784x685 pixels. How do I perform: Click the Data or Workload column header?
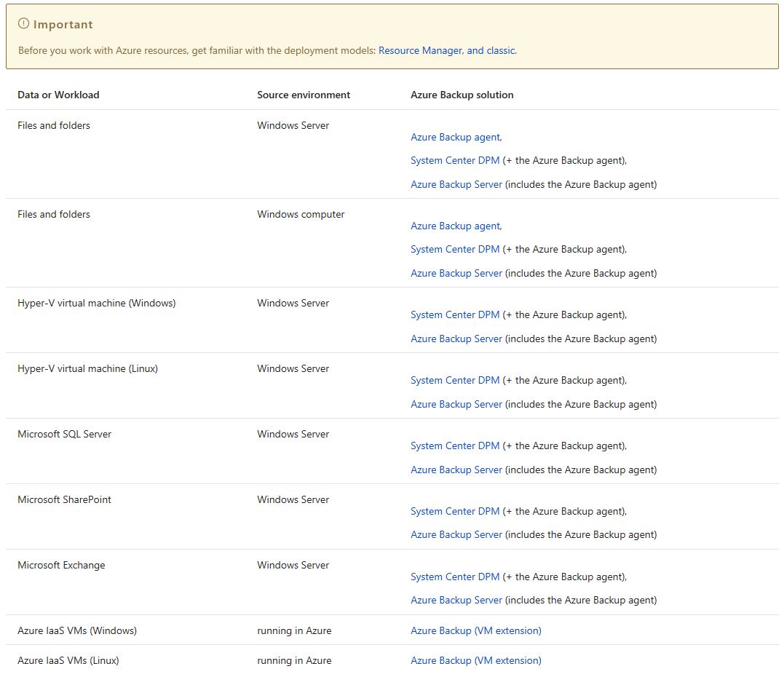coord(58,95)
